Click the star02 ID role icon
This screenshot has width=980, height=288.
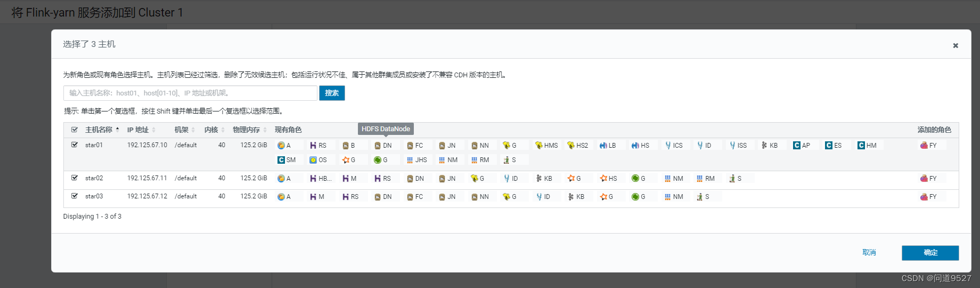pos(507,178)
